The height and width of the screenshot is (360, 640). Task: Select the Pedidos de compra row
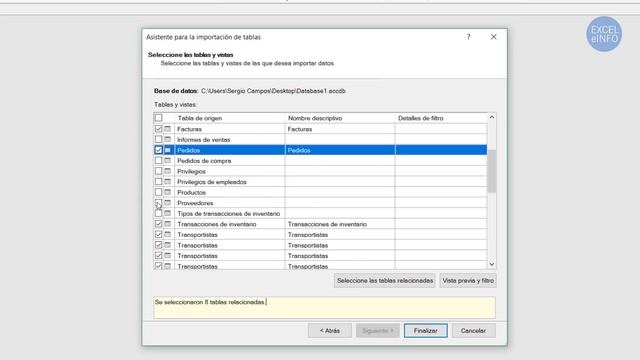tap(320, 161)
